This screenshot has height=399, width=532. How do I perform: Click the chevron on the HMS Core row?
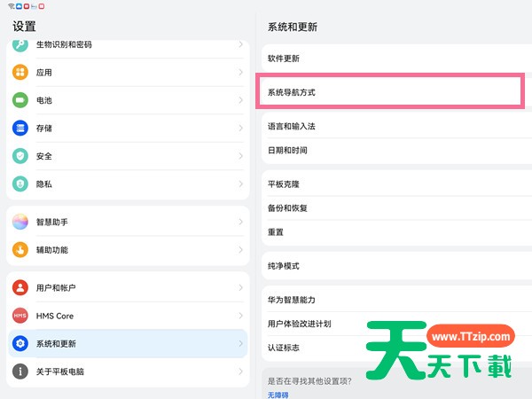tap(240, 316)
